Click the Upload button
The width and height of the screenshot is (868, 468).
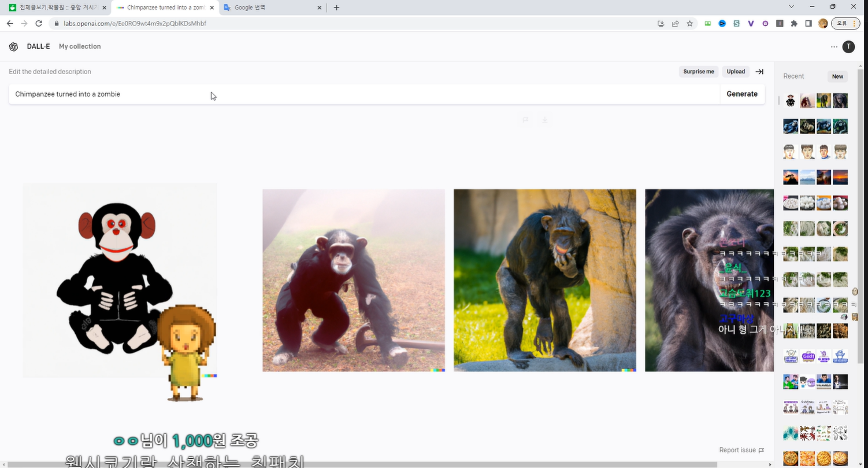pos(735,72)
